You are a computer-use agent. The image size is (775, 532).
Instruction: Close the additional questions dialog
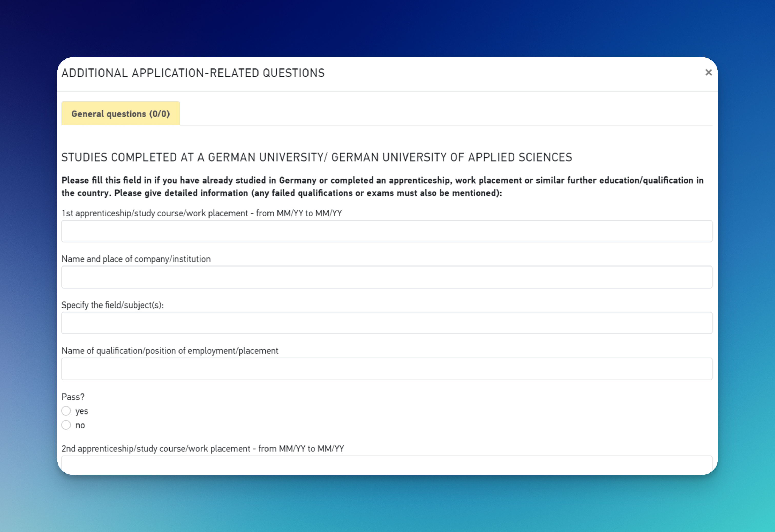[708, 72]
